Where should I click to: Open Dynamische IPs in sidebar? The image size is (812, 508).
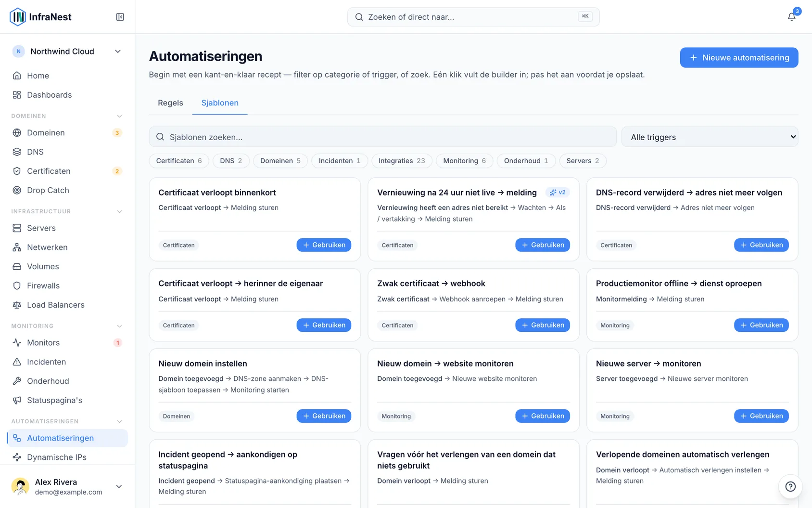tap(67, 457)
